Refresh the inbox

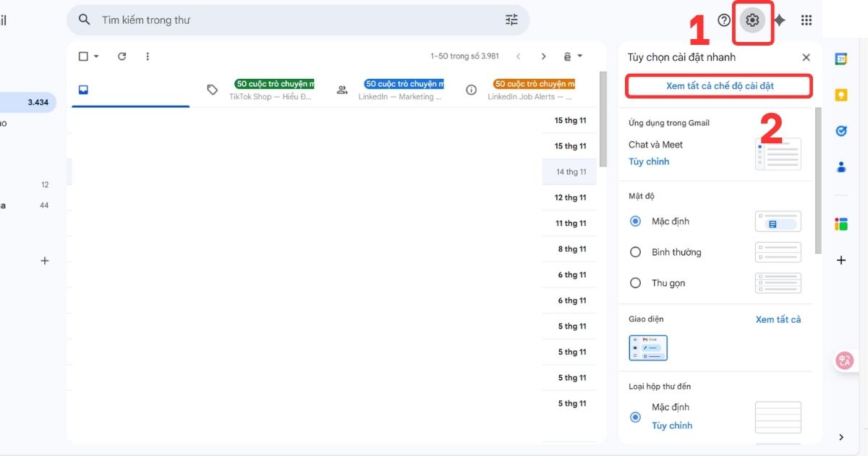122,56
